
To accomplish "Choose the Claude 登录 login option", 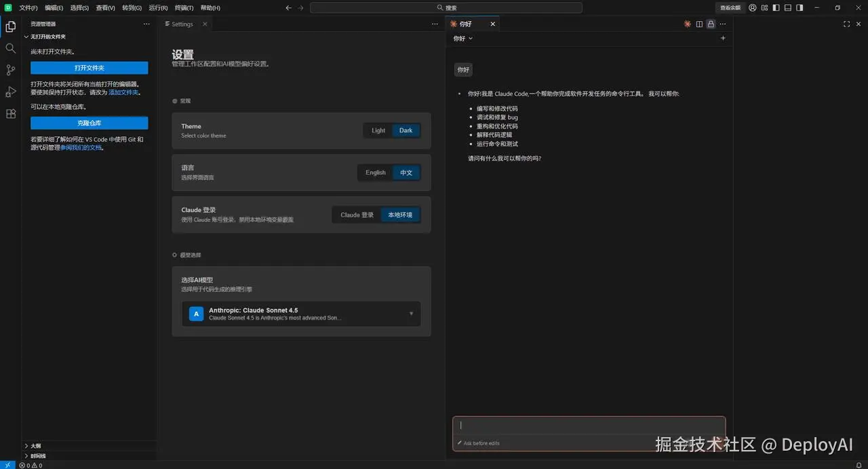I will (357, 215).
